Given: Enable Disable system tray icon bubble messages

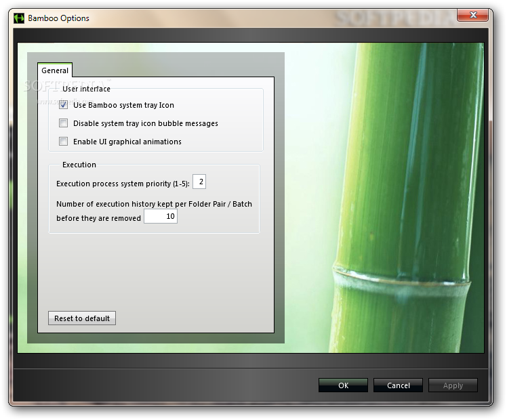Looking at the screenshot, I should tap(64, 123).
